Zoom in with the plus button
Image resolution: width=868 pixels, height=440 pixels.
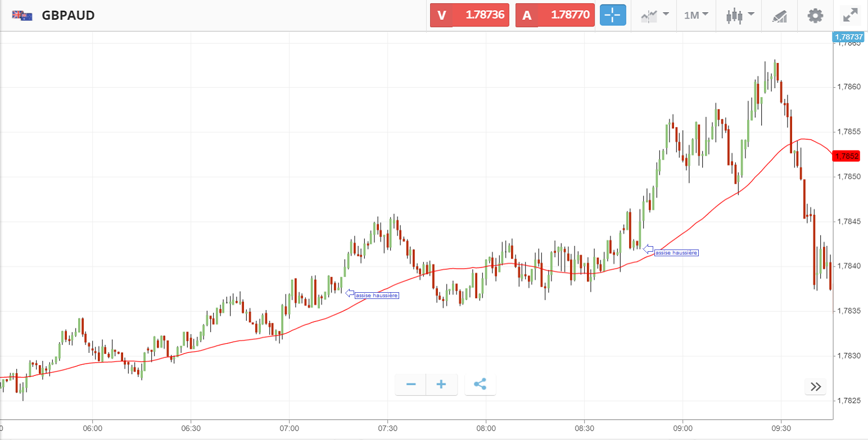pos(441,384)
